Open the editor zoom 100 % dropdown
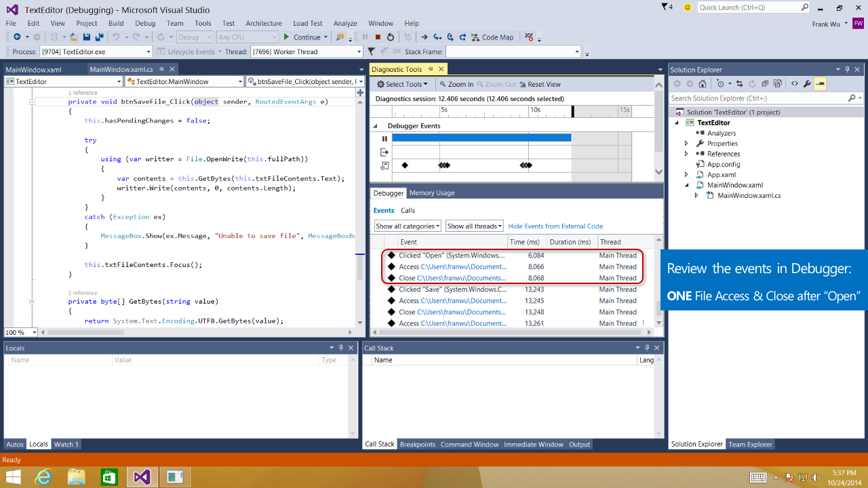Screen dimensions: 868x488 click(x=20, y=332)
